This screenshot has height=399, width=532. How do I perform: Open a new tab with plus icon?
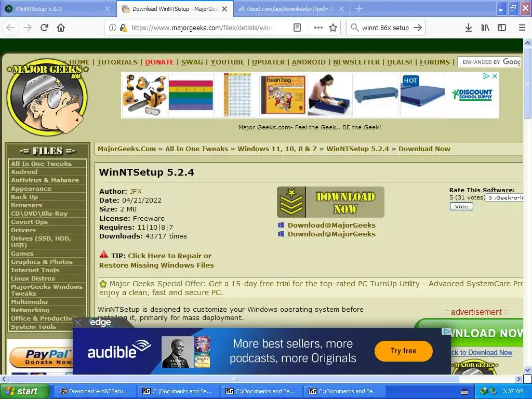pos(359,8)
